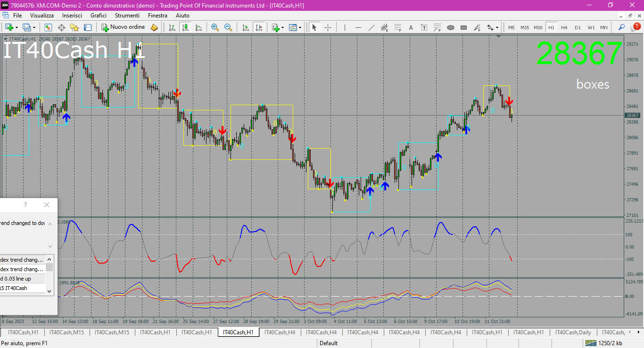Toggle chart auto scroll icon

pos(245,27)
